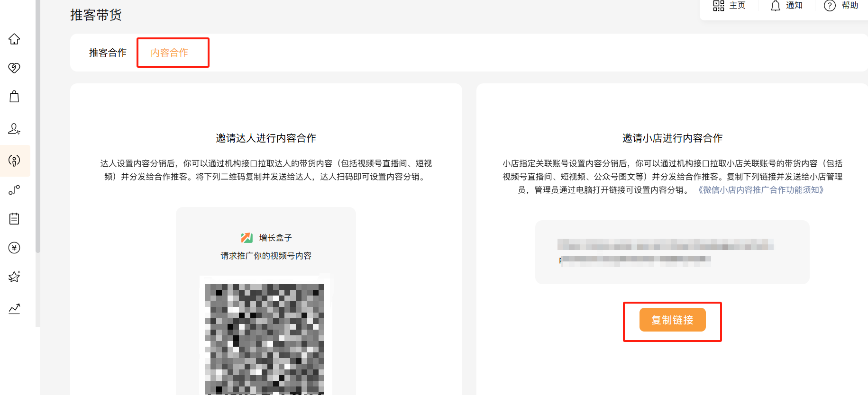
Task: Open the clipboard orders icon in sidebar
Action: 14,218
